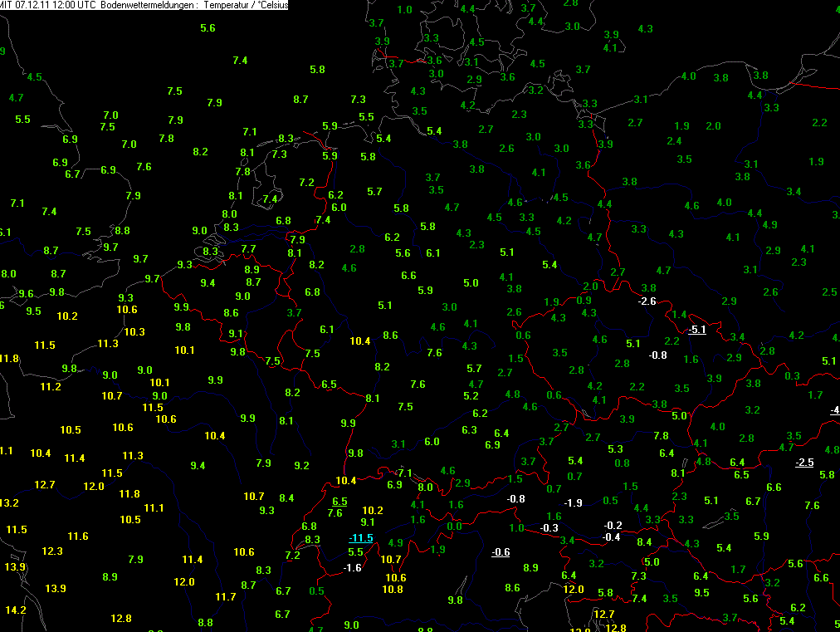This screenshot has width=840, height=632.
Task: Select the white -1.9 station value
Action: (574, 503)
